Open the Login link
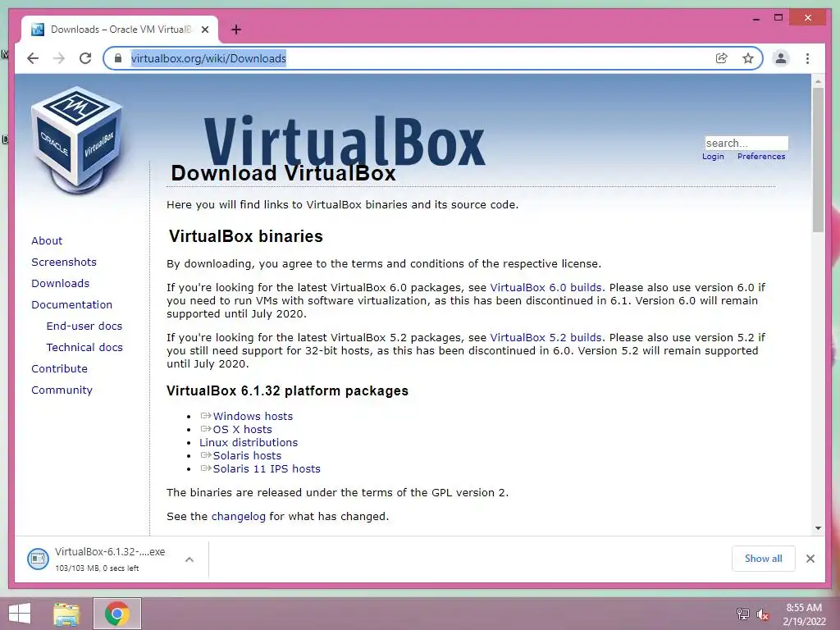 [x=713, y=157]
